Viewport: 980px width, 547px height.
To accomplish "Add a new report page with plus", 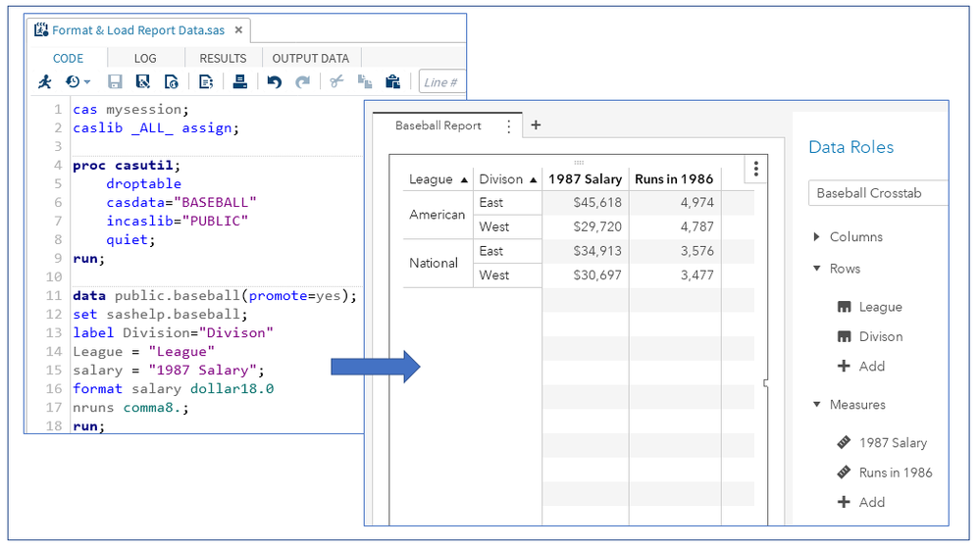I will pyautogui.click(x=536, y=124).
